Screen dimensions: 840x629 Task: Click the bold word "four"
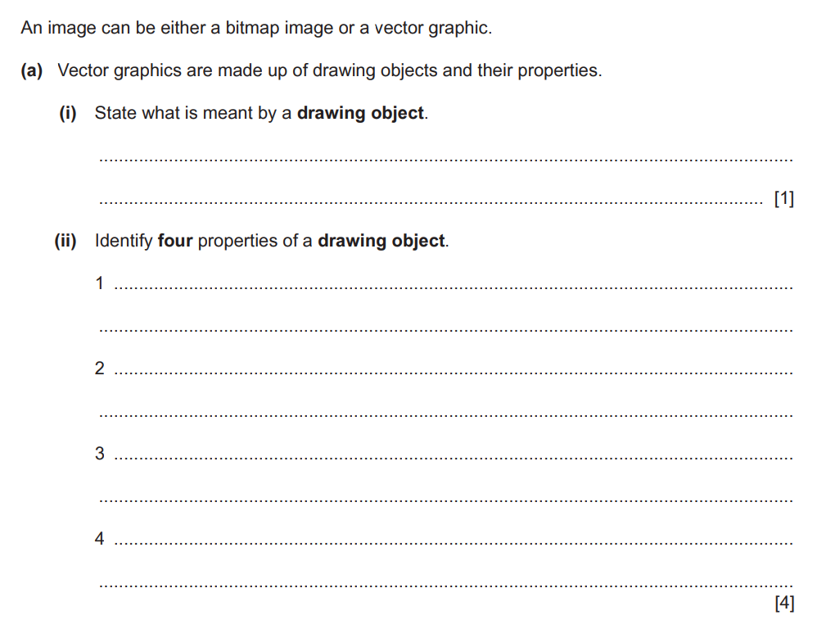(174, 241)
